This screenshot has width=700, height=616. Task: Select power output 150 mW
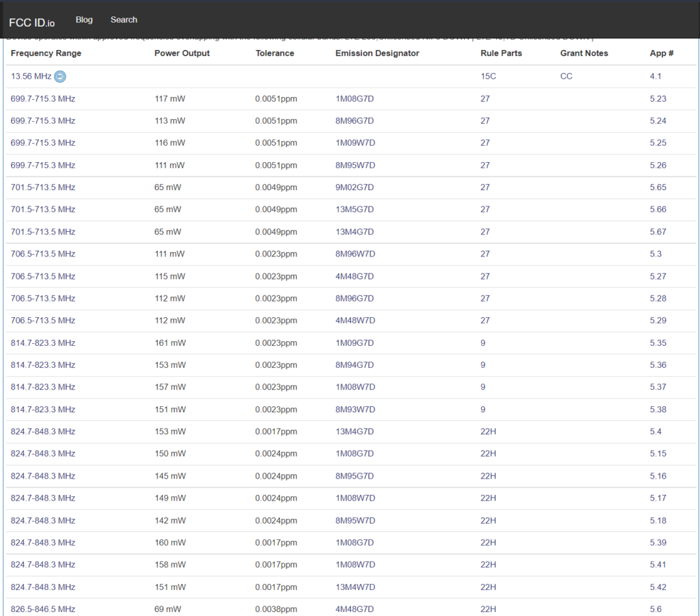pyautogui.click(x=170, y=453)
